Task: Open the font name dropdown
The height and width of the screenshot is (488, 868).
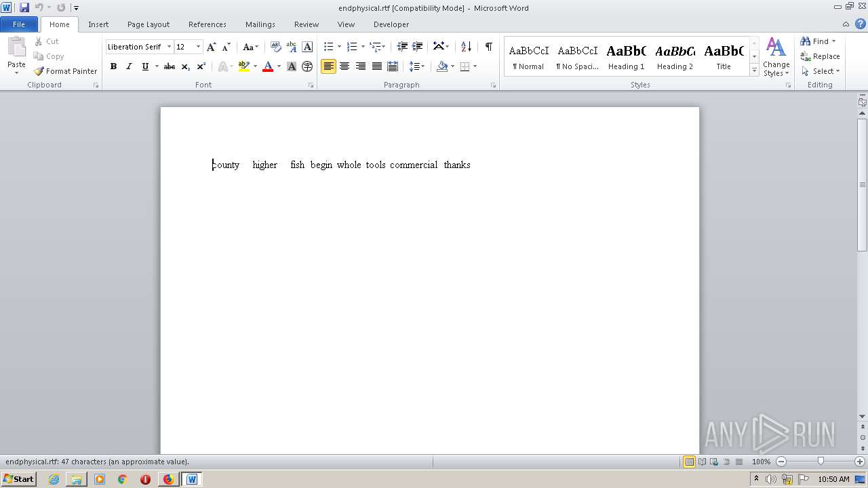Action: pyautogui.click(x=169, y=47)
